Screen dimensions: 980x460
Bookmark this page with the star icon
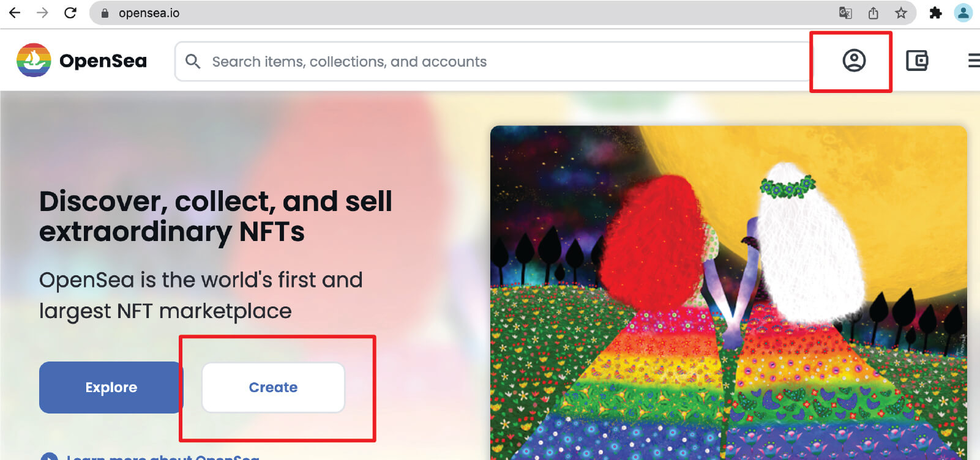(901, 13)
